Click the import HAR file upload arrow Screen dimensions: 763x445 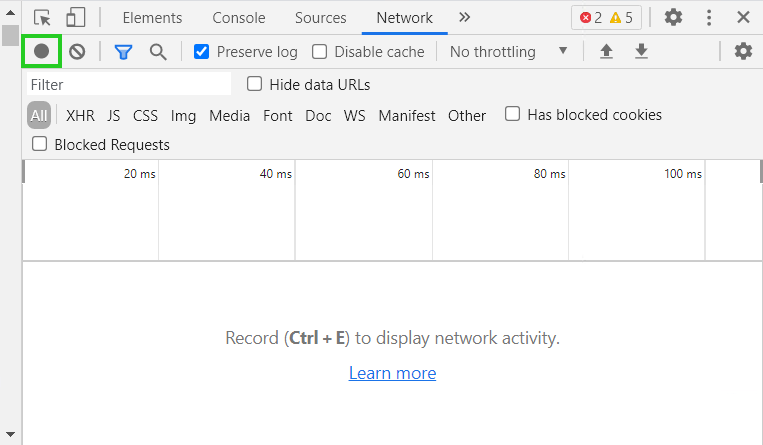click(606, 51)
